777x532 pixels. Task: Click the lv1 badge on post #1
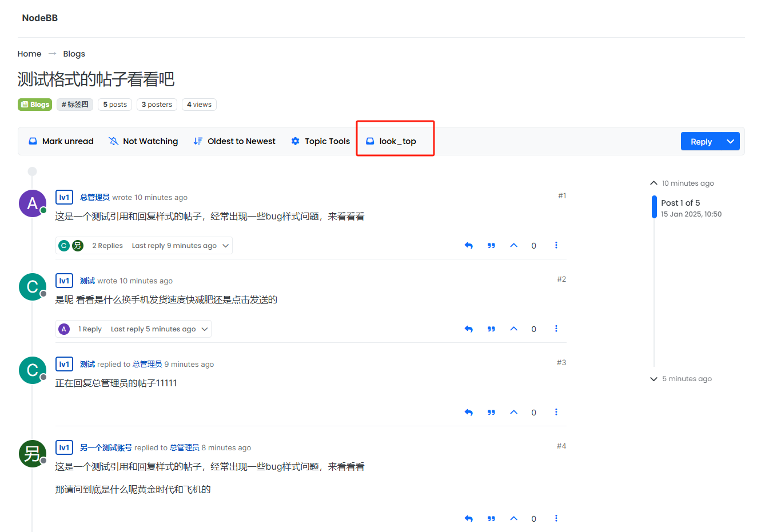(x=64, y=197)
